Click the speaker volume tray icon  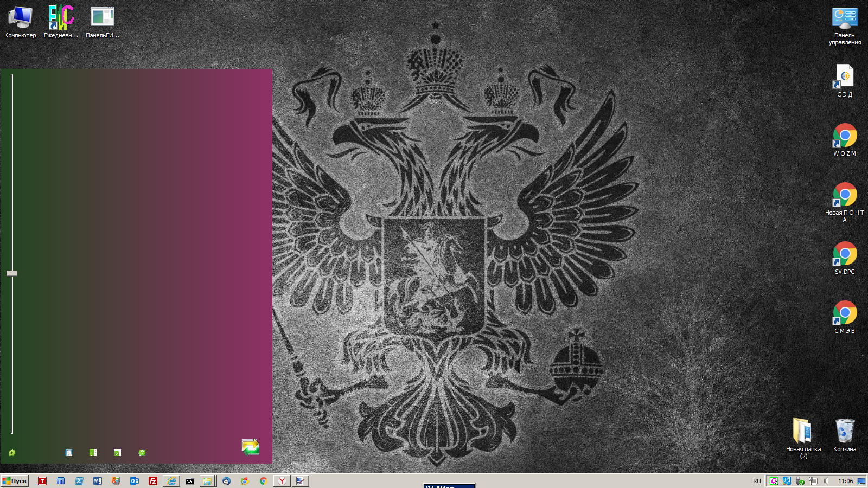pos(826,481)
